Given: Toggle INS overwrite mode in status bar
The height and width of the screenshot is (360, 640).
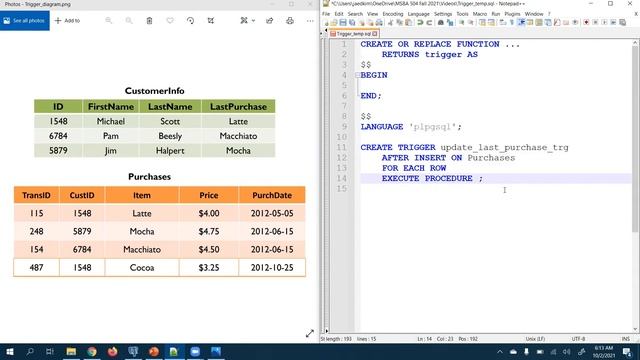Looking at the screenshot, I should [x=625, y=339].
